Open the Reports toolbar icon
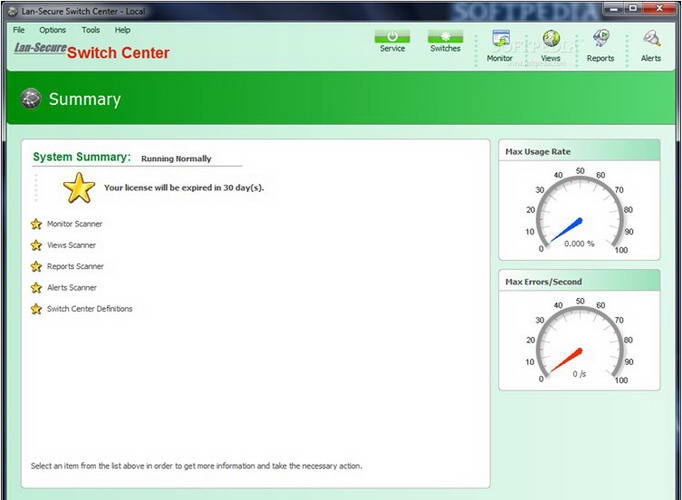Screen dimensions: 682x500 [601, 40]
